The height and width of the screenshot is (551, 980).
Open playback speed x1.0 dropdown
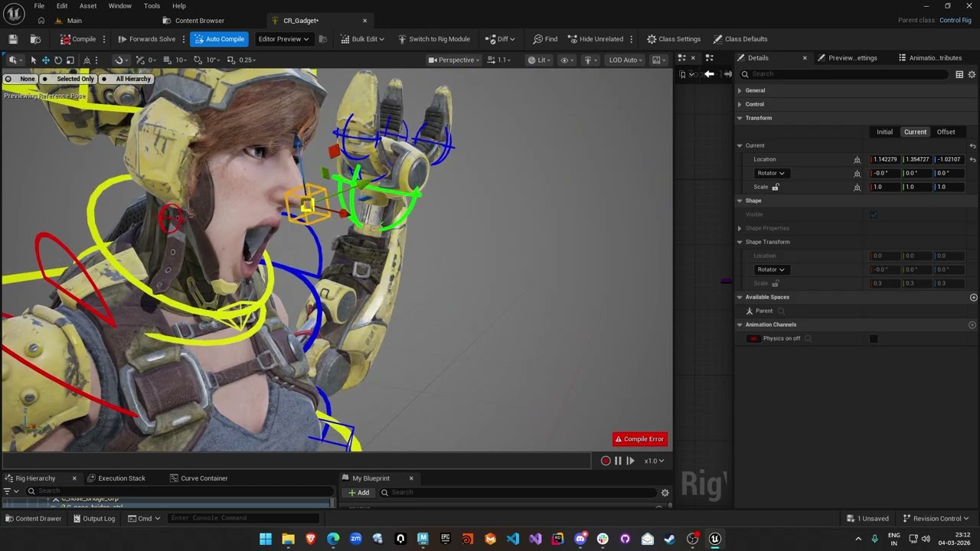point(654,461)
